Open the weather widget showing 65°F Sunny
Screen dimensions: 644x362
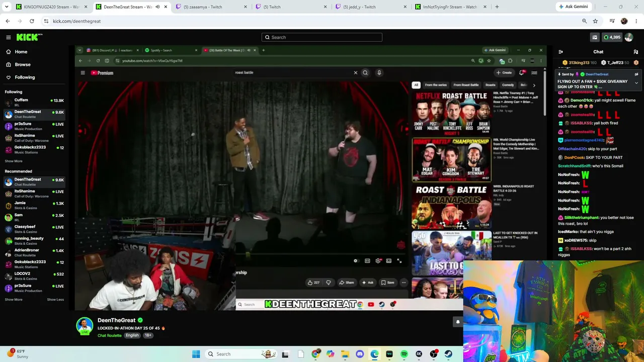point(18,354)
